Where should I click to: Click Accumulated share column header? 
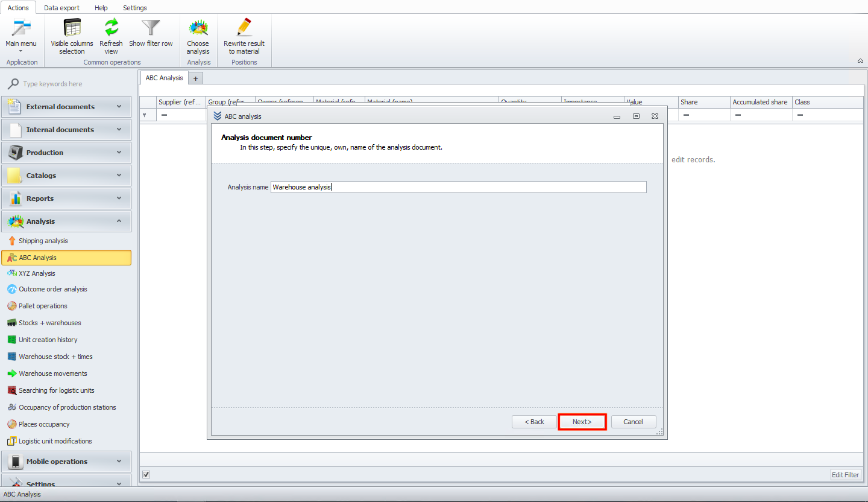[x=761, y=102]
